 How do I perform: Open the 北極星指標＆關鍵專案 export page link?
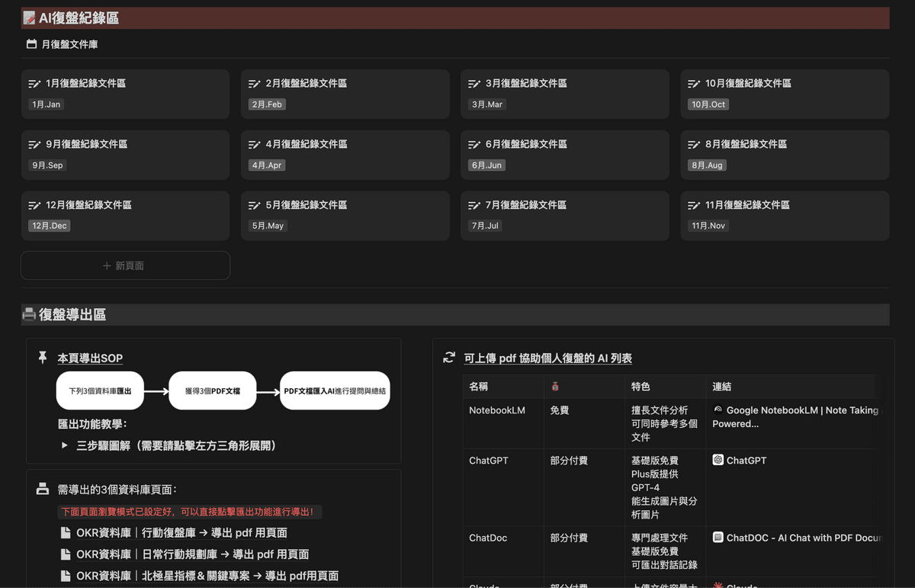coord(207,576)
